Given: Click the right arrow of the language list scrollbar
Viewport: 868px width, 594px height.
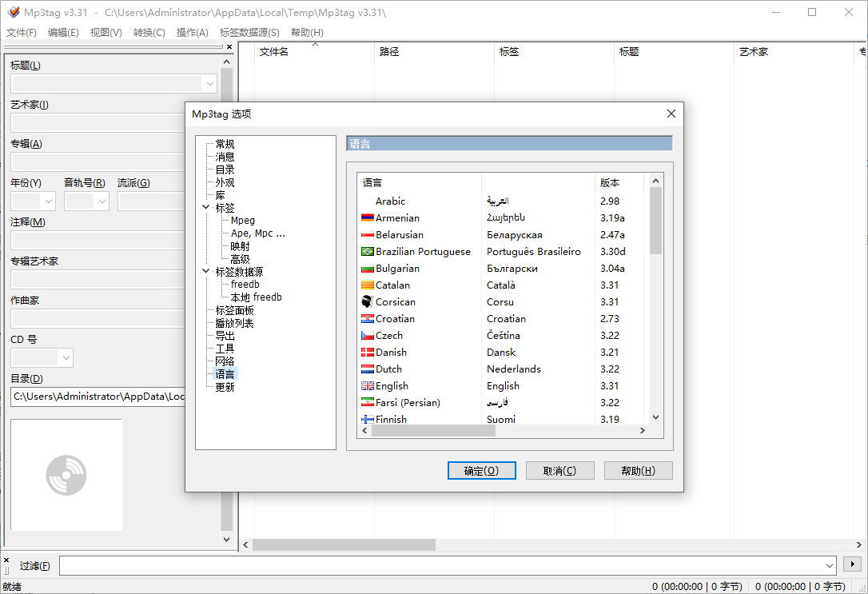Looking at the screenshot, I should [643, 430].
